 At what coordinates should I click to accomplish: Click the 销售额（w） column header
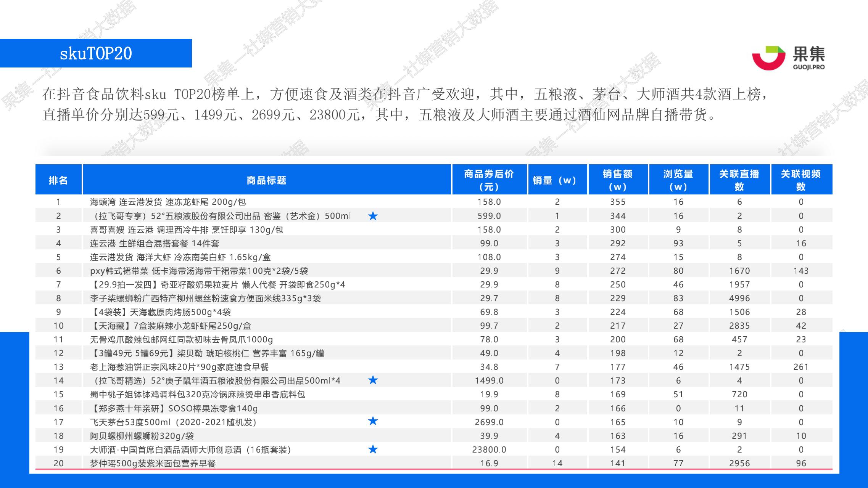(x=618, y=180)
